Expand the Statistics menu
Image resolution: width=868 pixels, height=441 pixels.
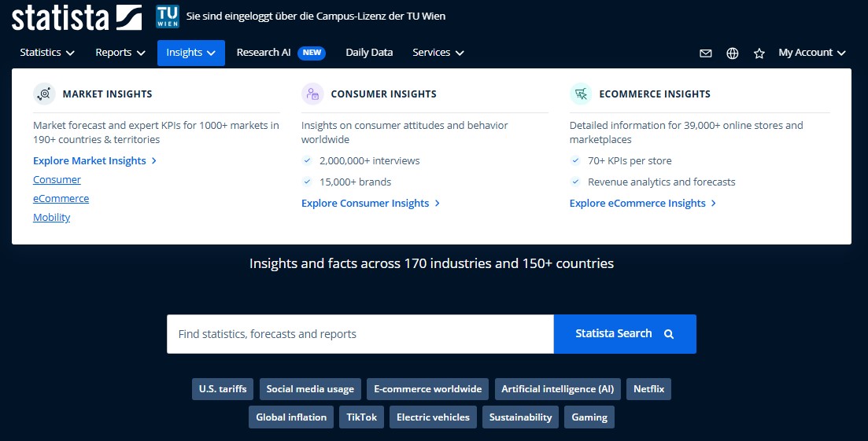[x=47, y=53]
